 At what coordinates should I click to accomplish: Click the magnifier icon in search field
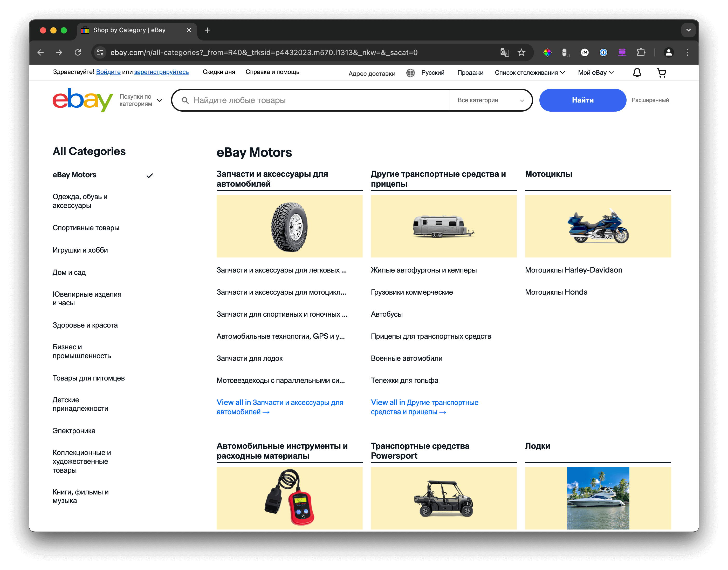click(x=185, y=100)
